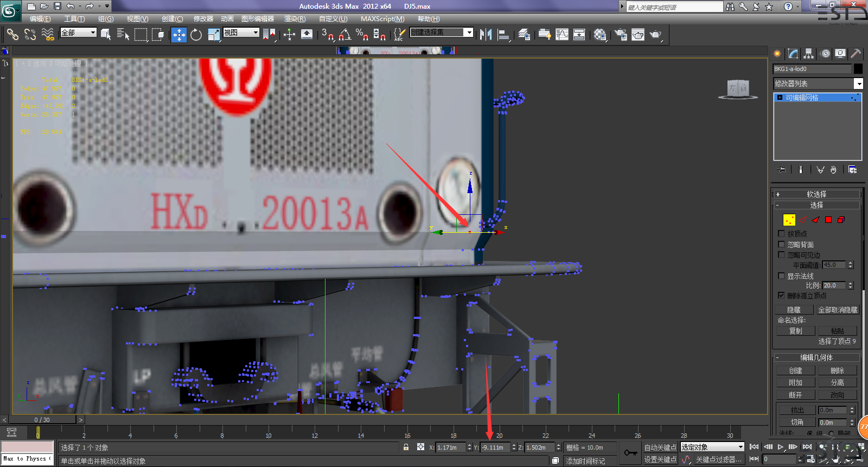Viewport: 868px width, 467px height.
Task: Toggle the selection lock icon
Action: pyautogui.click(x=406, y=447)
